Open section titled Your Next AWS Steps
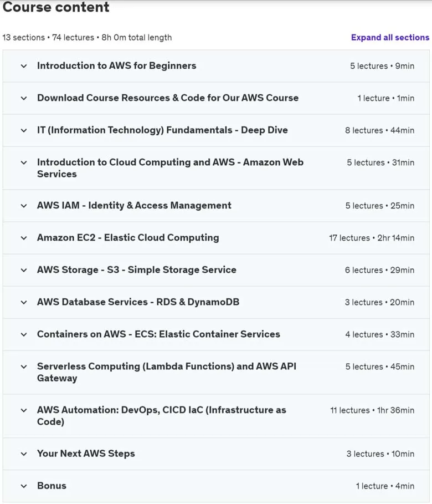Screen dimensions: 432x504 click(x=86, y=454)
